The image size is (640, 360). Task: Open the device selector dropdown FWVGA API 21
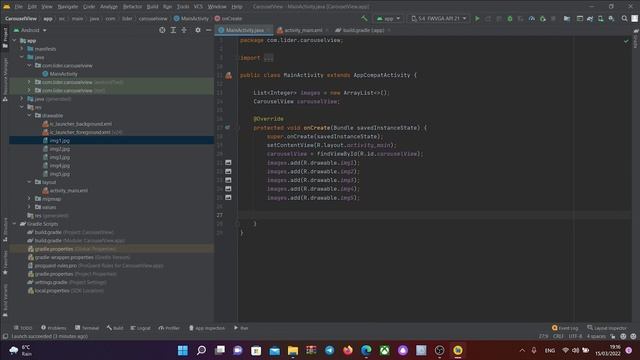[x=439, y=18]
